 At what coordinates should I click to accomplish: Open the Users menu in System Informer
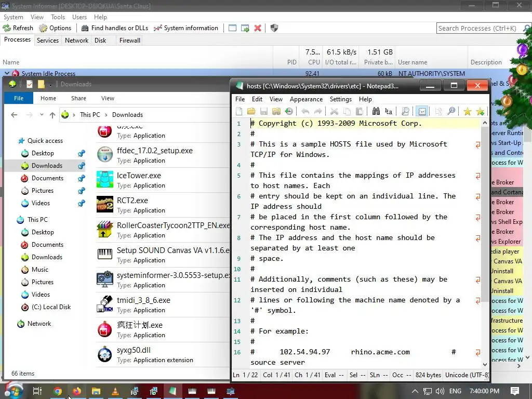point(79,17)
